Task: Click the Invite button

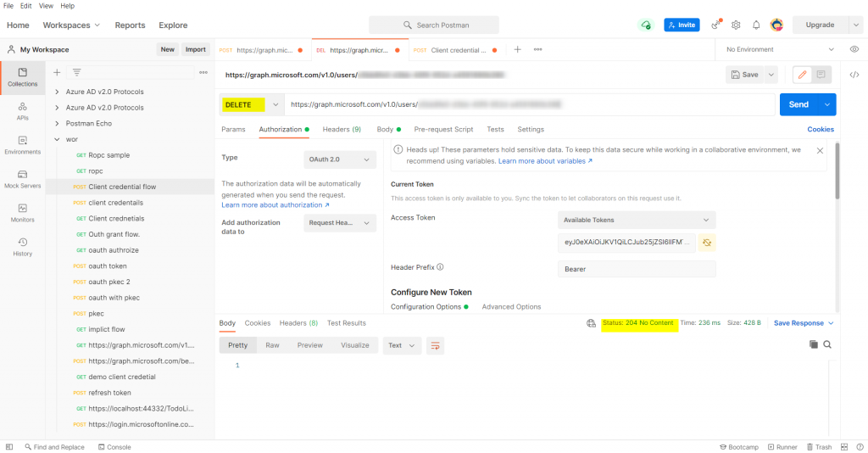Action: click(x=682, y=25)
